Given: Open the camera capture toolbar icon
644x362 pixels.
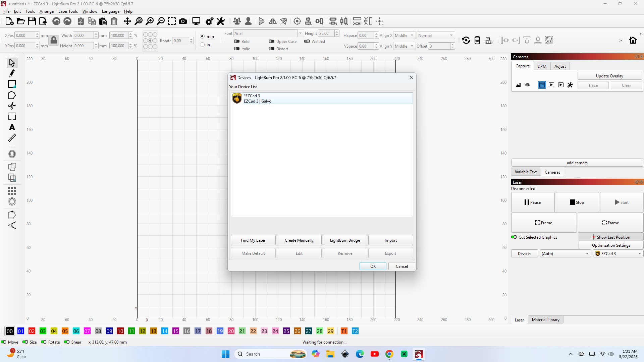Looking at the screenshot, I should 183,21.
